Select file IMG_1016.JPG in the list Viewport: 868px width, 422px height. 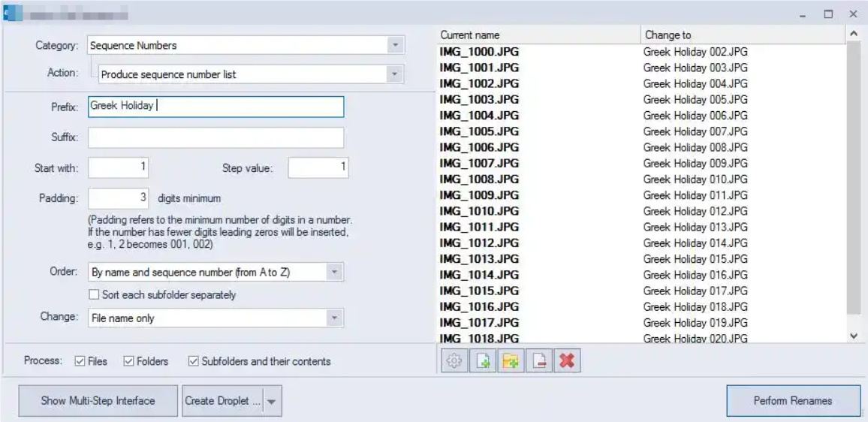[x=479, y=307]
